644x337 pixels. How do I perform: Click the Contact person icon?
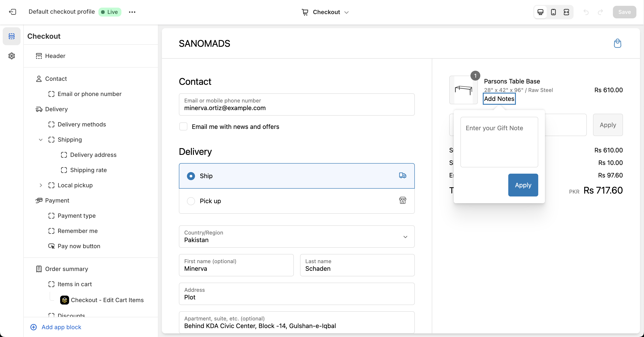click(39, 79)
